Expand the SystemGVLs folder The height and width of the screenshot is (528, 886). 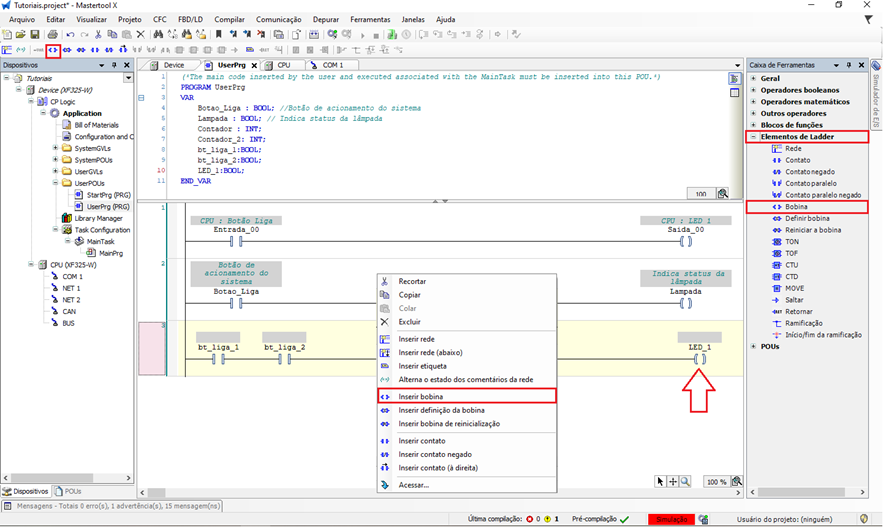tap(54, 148)
